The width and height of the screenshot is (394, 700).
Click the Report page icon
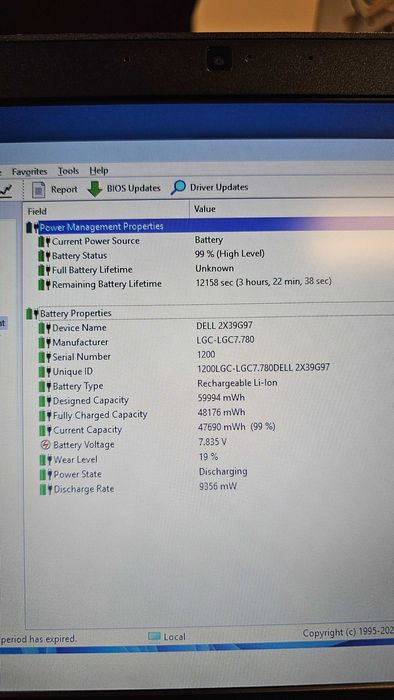click(39, 190)
